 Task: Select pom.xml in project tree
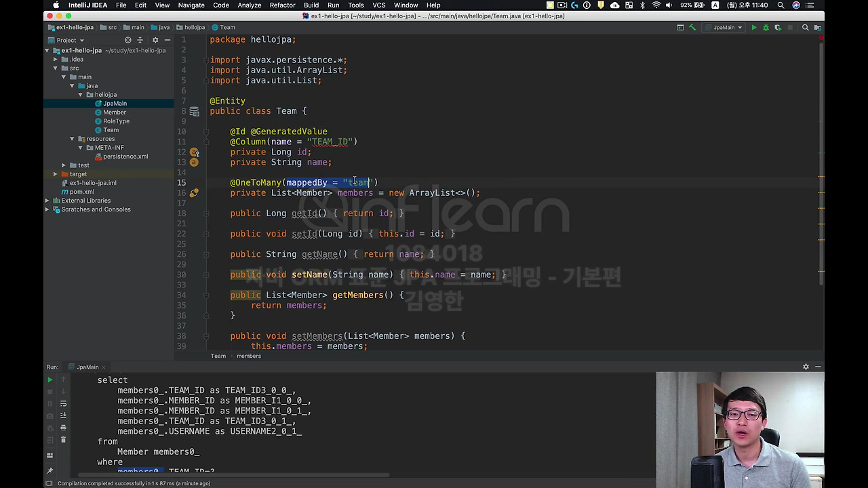(82, 192)
